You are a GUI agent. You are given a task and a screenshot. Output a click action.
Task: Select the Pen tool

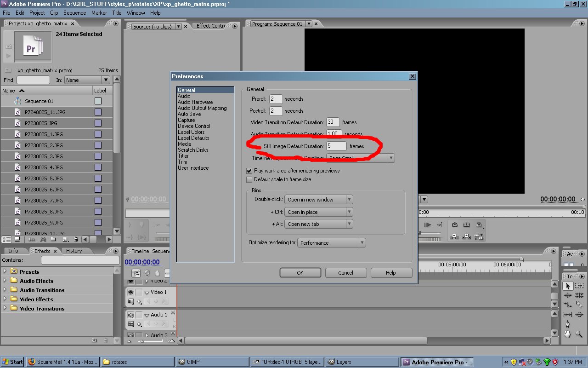click(568, 324)
